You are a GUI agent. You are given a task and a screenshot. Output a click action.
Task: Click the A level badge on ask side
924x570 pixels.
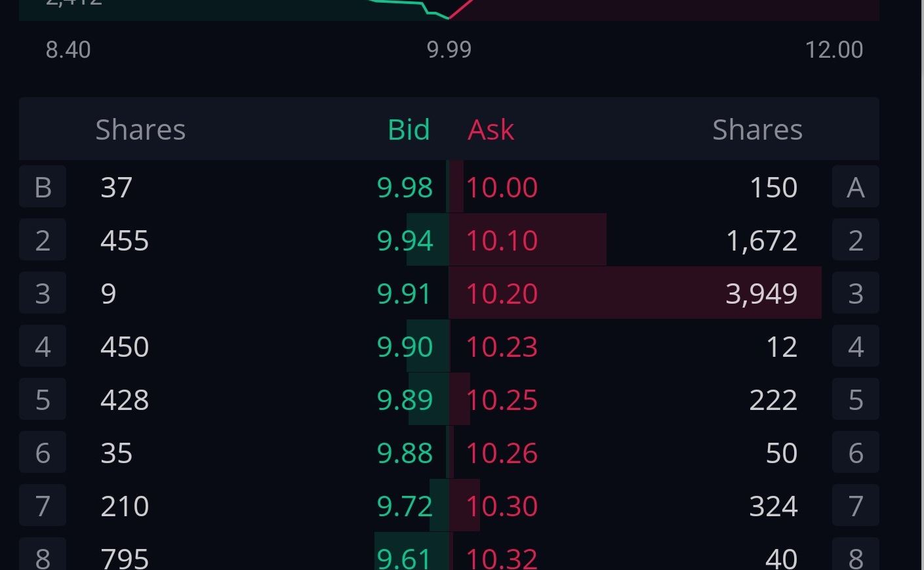pyautogui.click(x=855, y=188)
